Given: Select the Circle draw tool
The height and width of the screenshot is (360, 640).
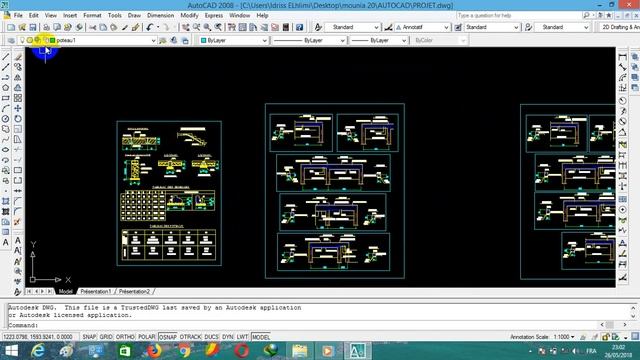Looking at the screenshot, I should click(x=6, y=119).
